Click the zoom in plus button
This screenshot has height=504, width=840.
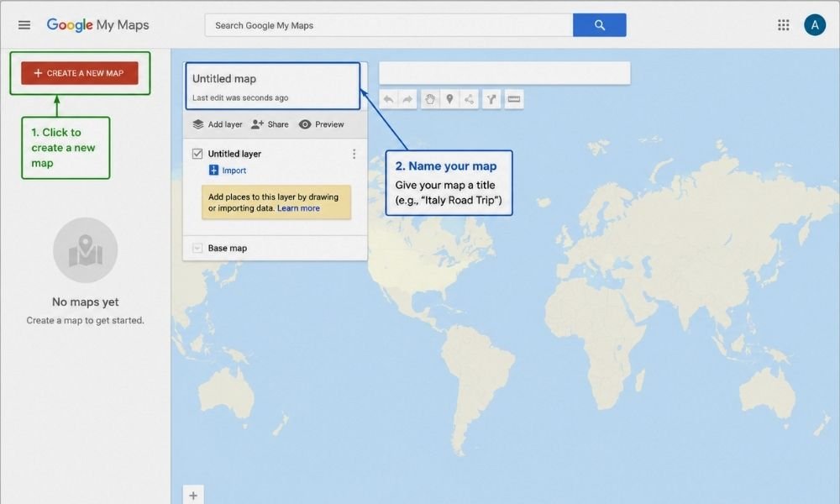[x=193, y=496]
